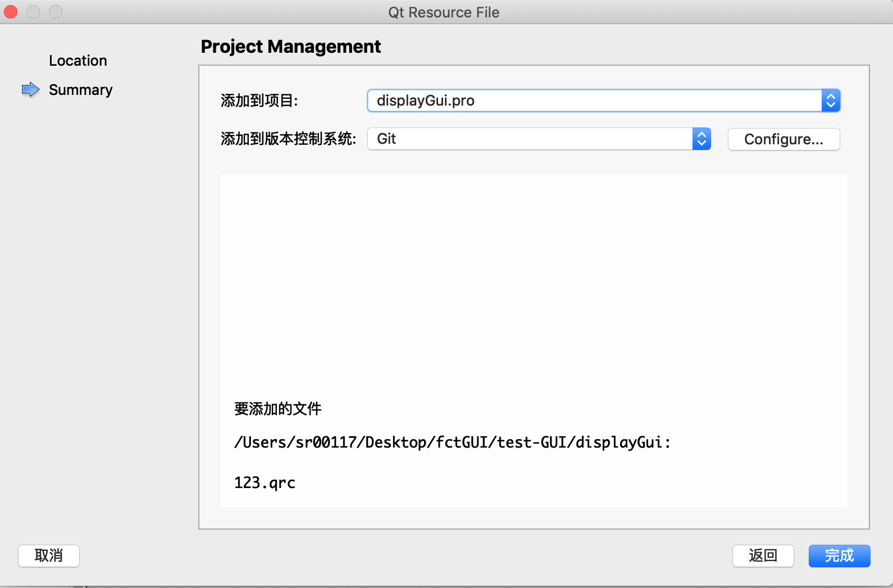Image resolution: width=893 pixels, height=588 pixels.
Task: Finish the wizard with 完成 button
Action: click(x=839, y=556)
